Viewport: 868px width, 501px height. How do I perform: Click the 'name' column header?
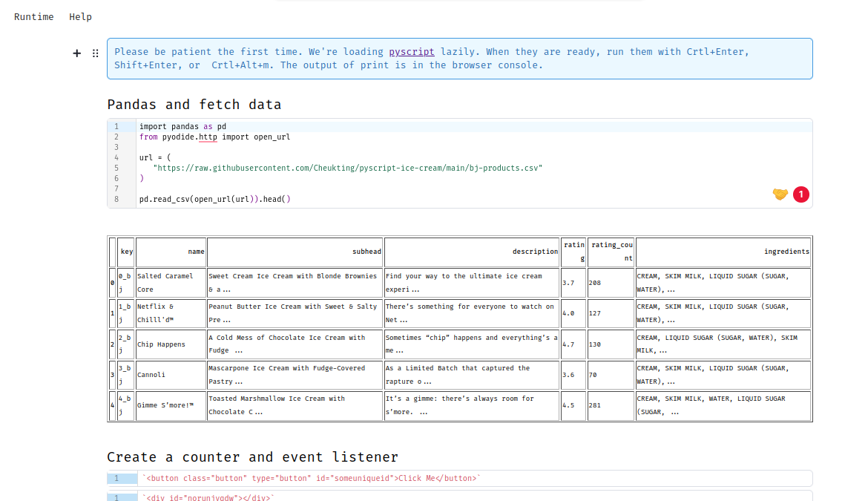click(171, 252)
